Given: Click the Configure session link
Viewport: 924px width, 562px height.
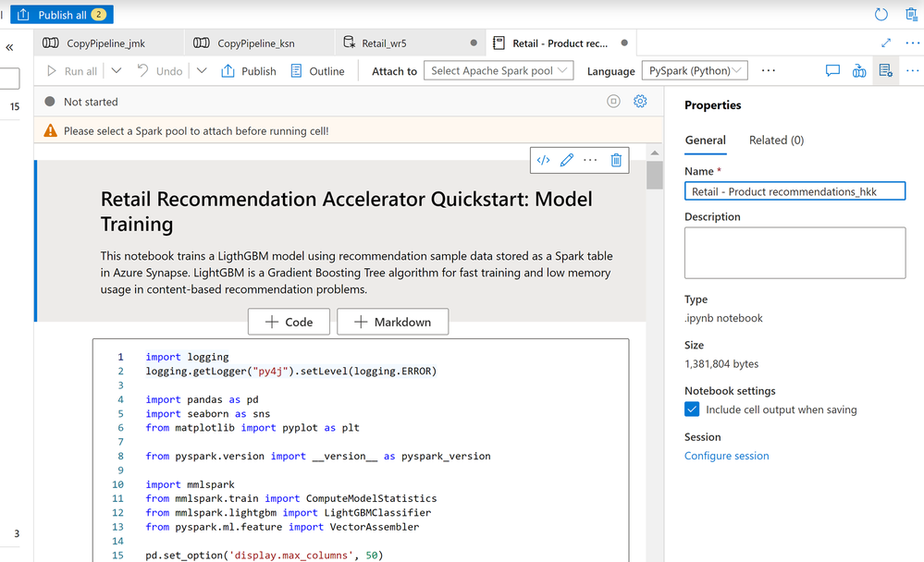Looking at the screenshot, I should (727, 456).
